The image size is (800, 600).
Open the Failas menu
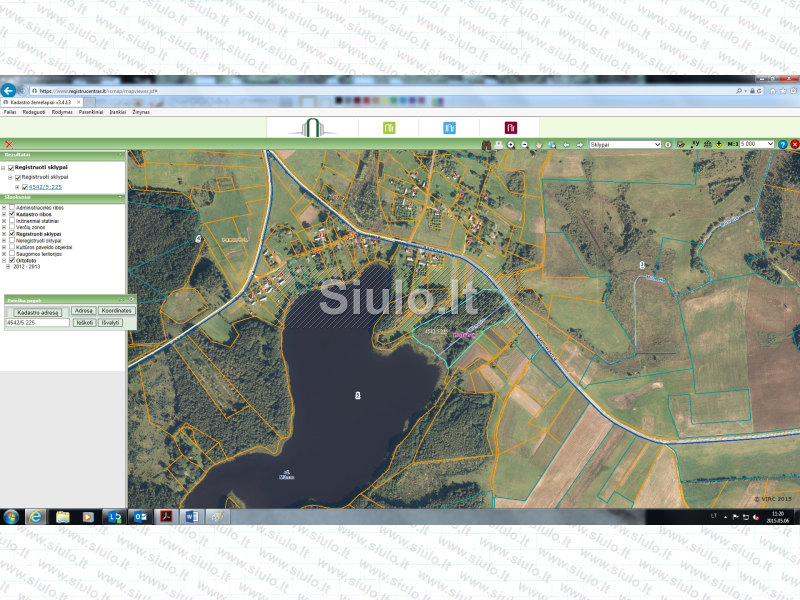point(10,112)
